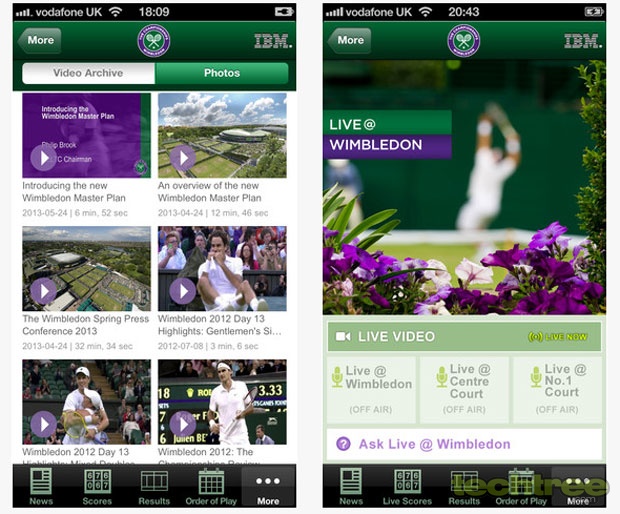This screenshot has width=620, height=514.
Task: Tap clock 20:43 on right status bar
Action: click(463, 12)
